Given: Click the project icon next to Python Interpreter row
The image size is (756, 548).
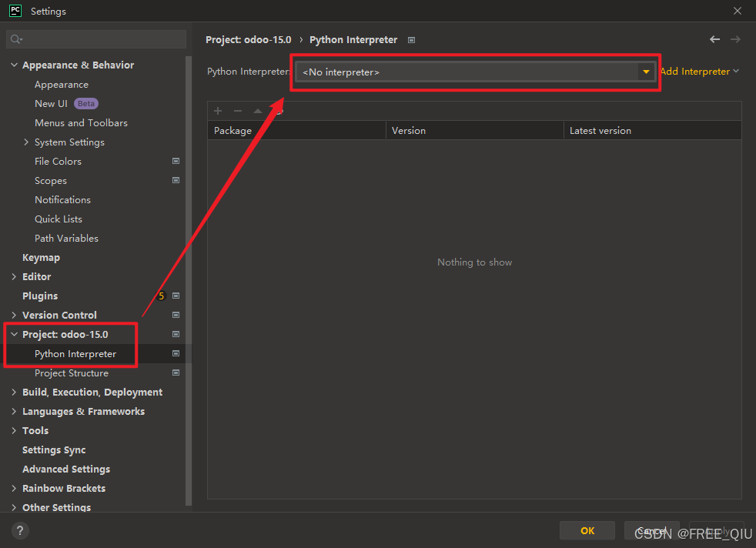Looking at the screenshot, I should [176, 353].
